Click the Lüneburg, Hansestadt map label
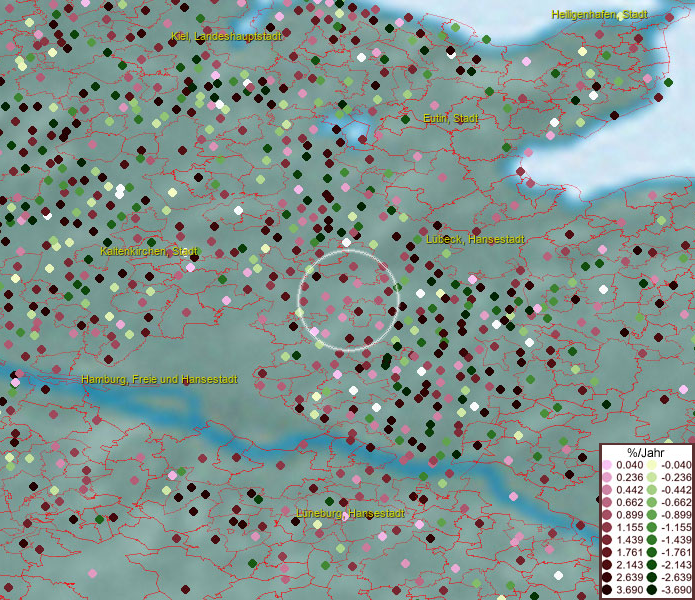This screenshot has width=695, height=600. click(x=350, y=513)
